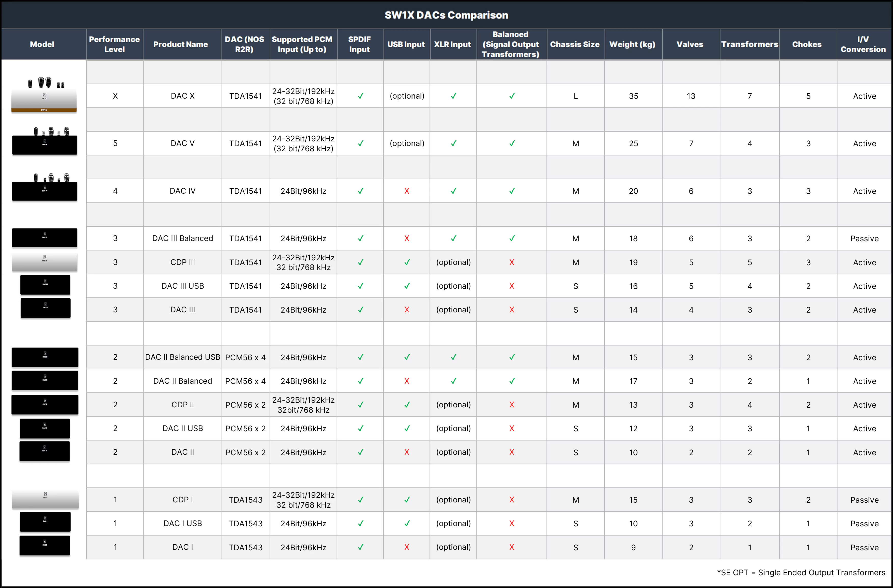Click the SW1X DACs Comparison title
This screenshot has height=588, width=893.
[x=446, y=15]
